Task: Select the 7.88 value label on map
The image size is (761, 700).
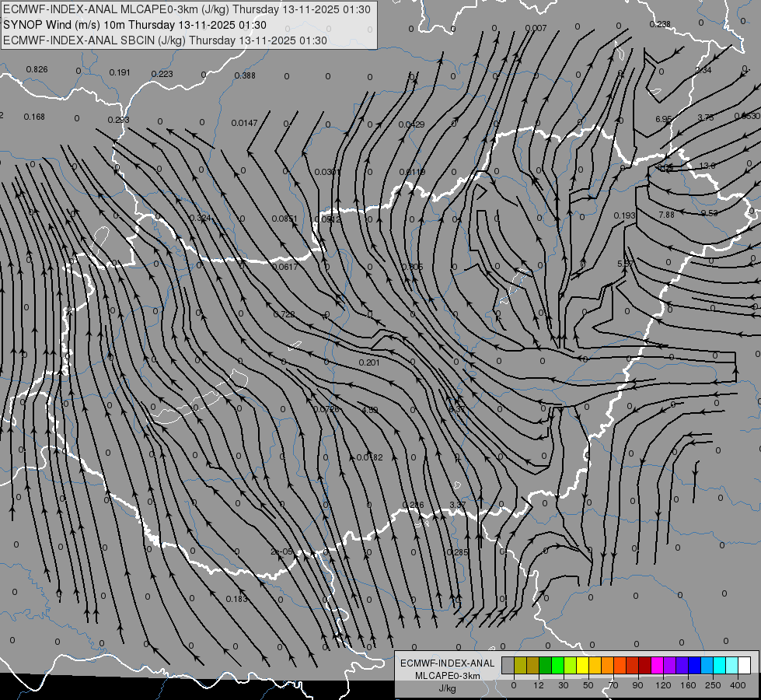Action: [x=666, y=214]
